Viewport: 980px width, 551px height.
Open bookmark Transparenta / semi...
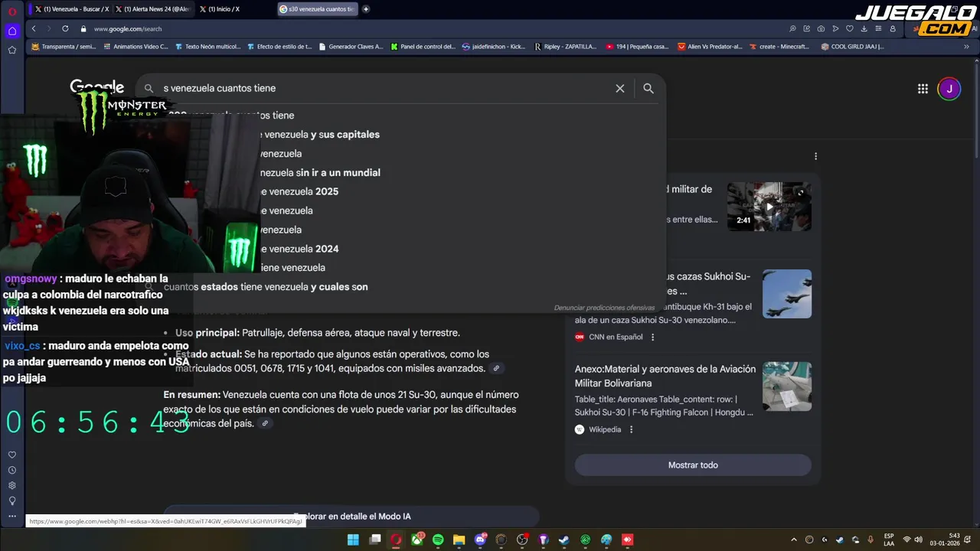pyautogui.click(x=64, y=47)
